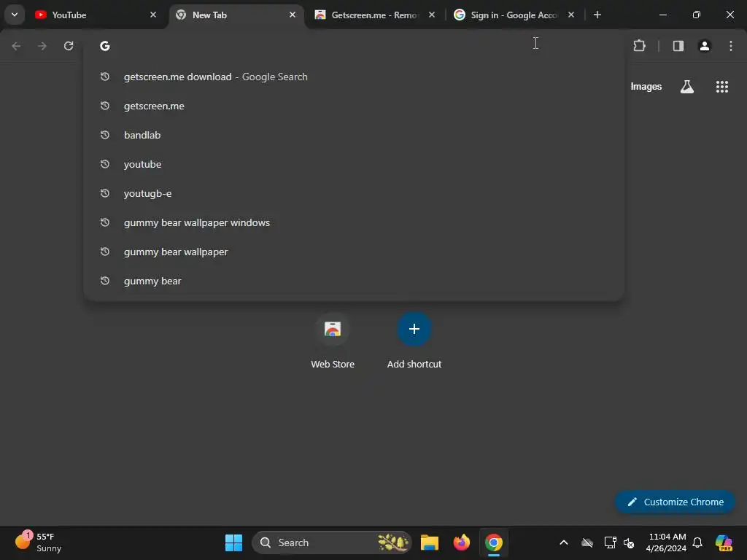Select the New Tab tab
The image size is (747, 560).
click(x=236, y=15)
